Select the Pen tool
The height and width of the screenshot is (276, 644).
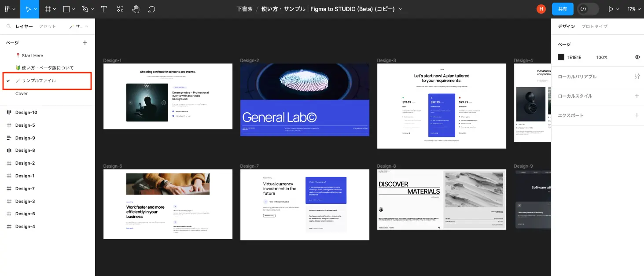coord(85,9)
